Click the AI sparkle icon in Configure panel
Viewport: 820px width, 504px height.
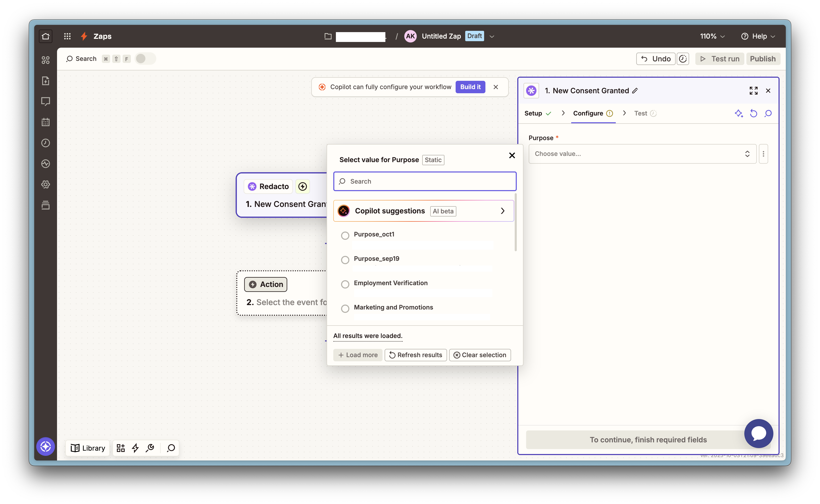[739, 113]
